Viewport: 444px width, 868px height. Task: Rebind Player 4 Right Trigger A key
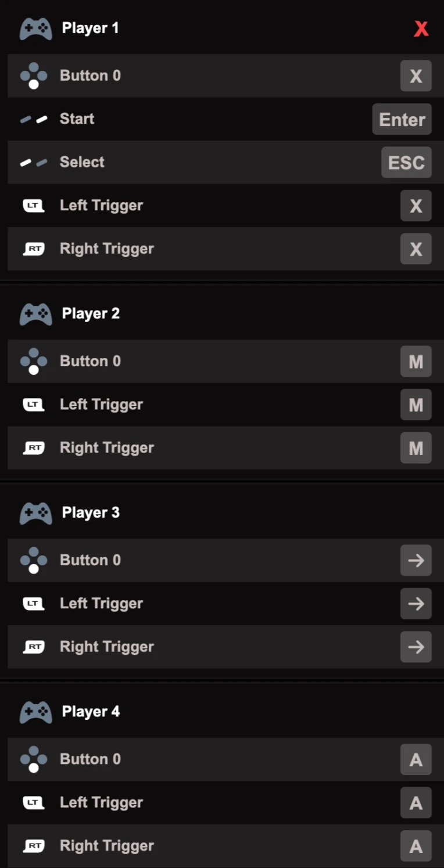click(416, 846)
